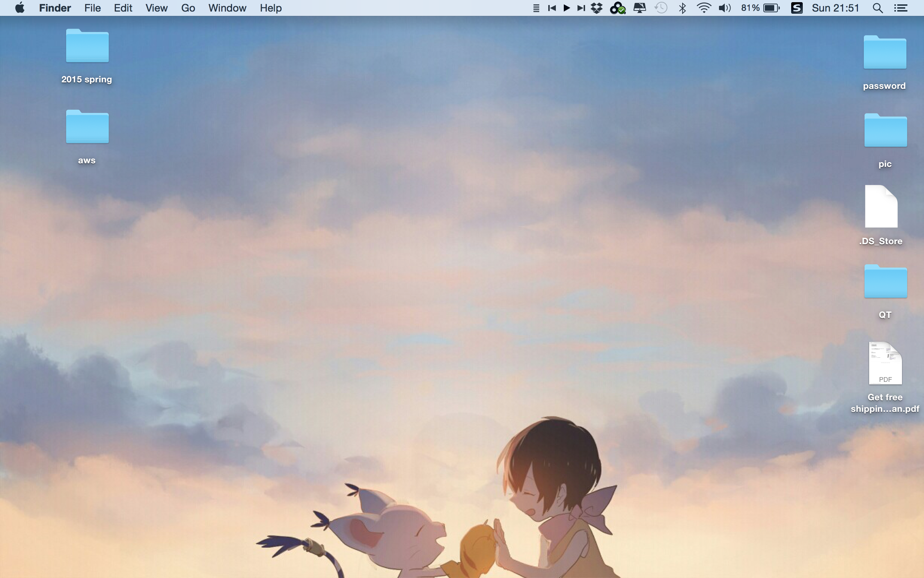The height and width of the screenshot is (578, 924).
Task: Skip to previous track in menu bar
Action: coord(552,8)
